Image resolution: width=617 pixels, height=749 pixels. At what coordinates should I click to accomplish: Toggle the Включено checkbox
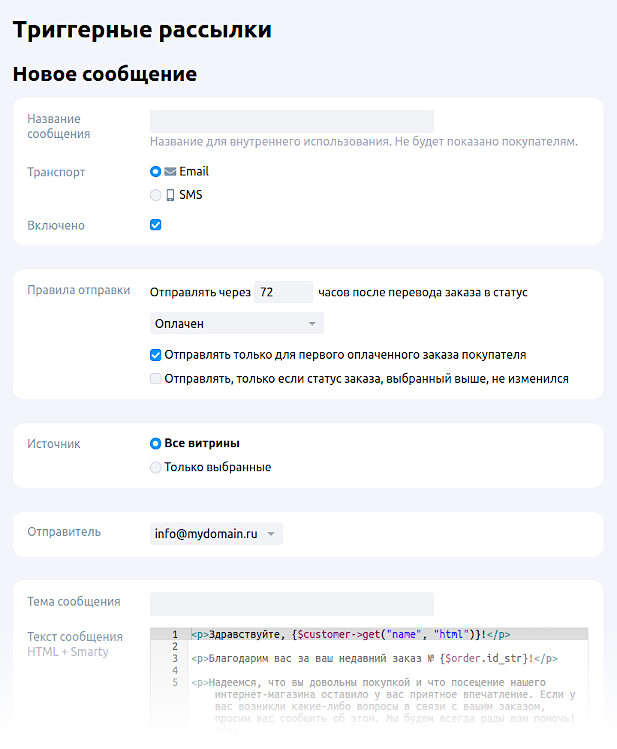pos(155,225)
